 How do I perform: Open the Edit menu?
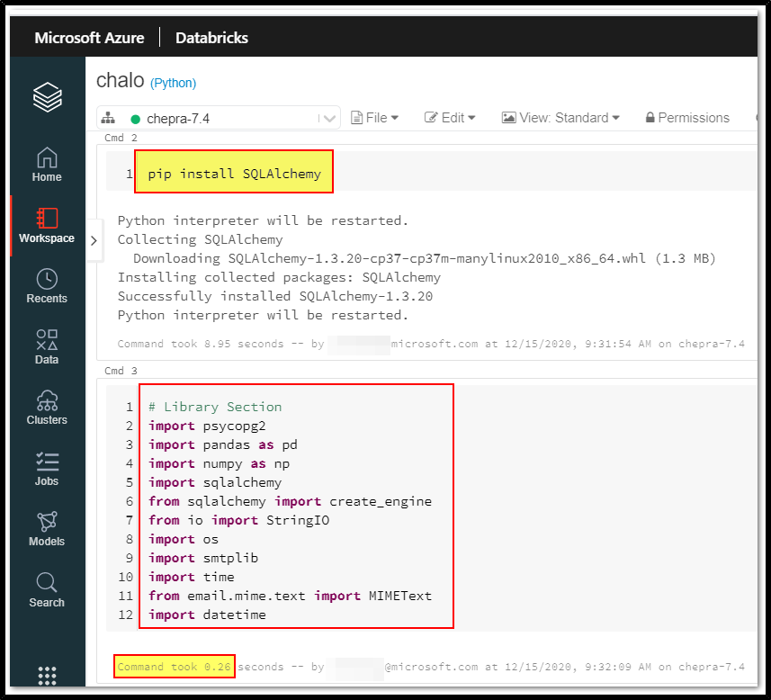pyautogui.click(x=450, y=117)
